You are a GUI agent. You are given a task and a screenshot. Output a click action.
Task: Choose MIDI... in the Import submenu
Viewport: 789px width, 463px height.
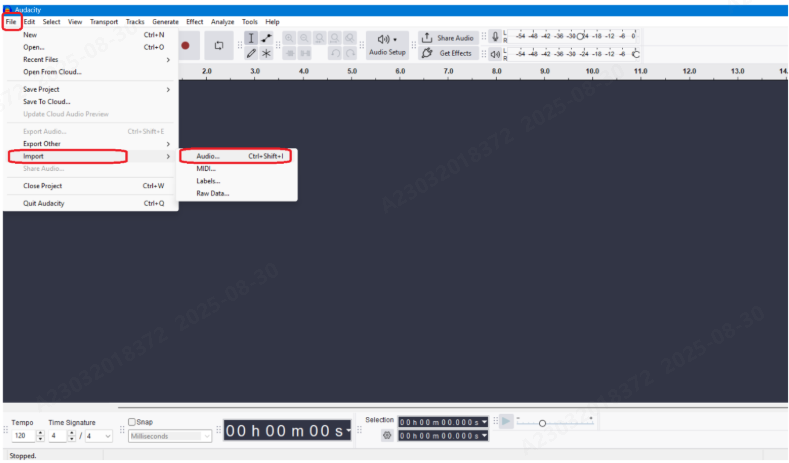click(x=238, y=169)
